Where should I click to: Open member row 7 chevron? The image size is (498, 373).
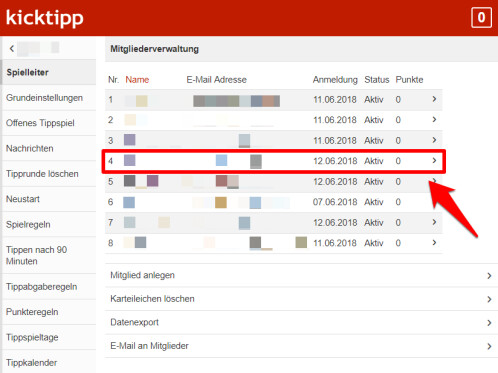(434, 222)
